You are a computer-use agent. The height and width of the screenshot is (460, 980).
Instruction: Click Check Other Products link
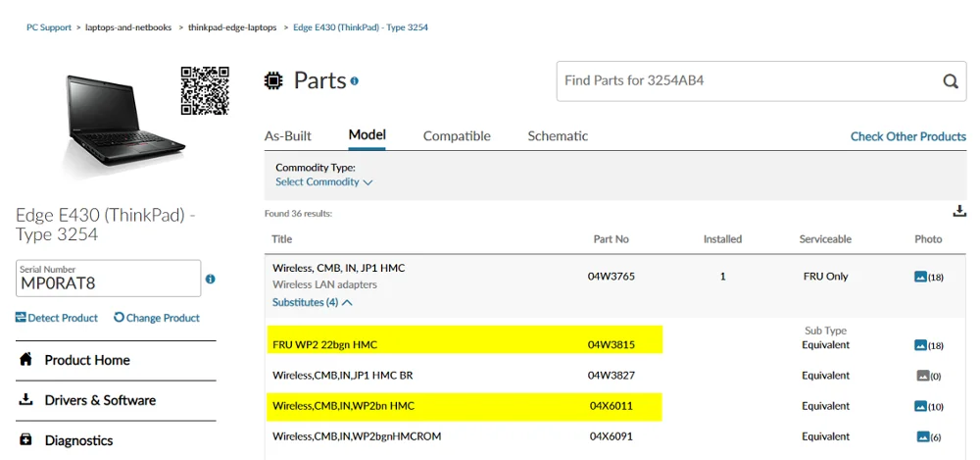click(908, 136)
